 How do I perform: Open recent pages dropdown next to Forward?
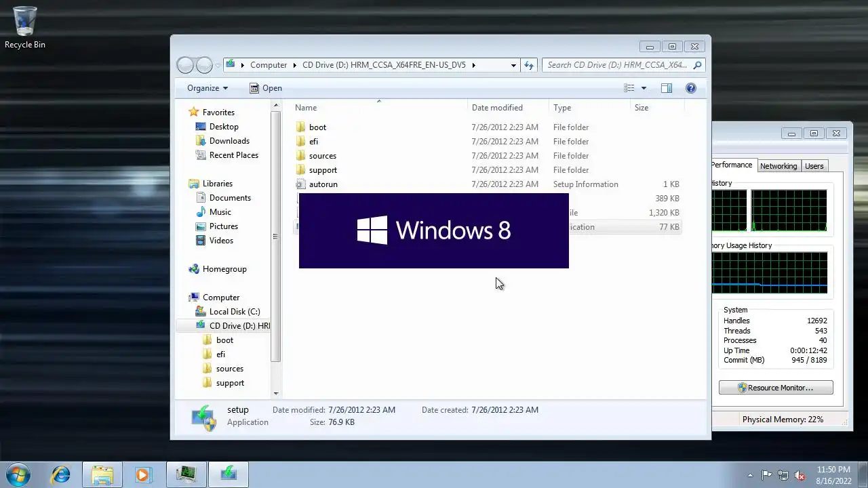[x=218, y=66]
